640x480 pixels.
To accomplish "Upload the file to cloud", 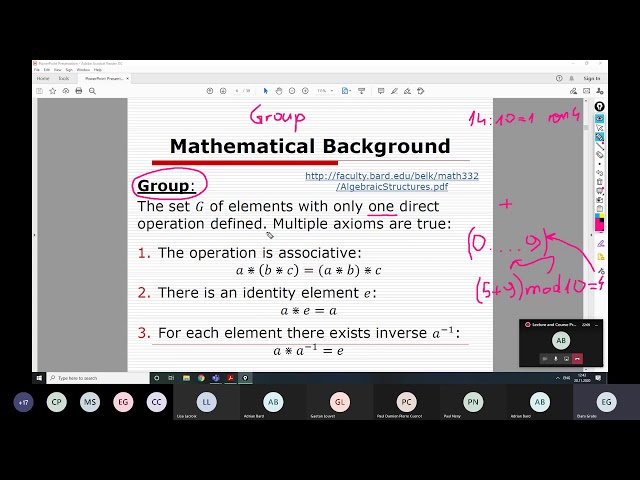I will click(x=66, y=91).
